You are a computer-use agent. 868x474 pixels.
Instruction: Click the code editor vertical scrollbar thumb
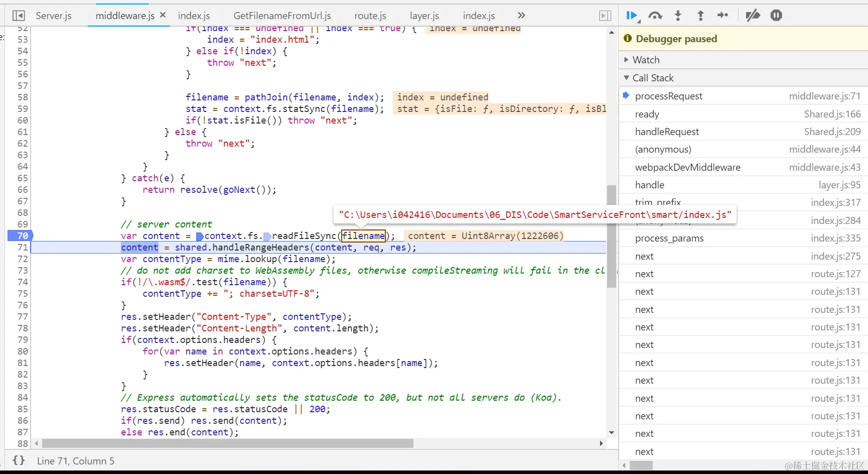tap(611, 236)
